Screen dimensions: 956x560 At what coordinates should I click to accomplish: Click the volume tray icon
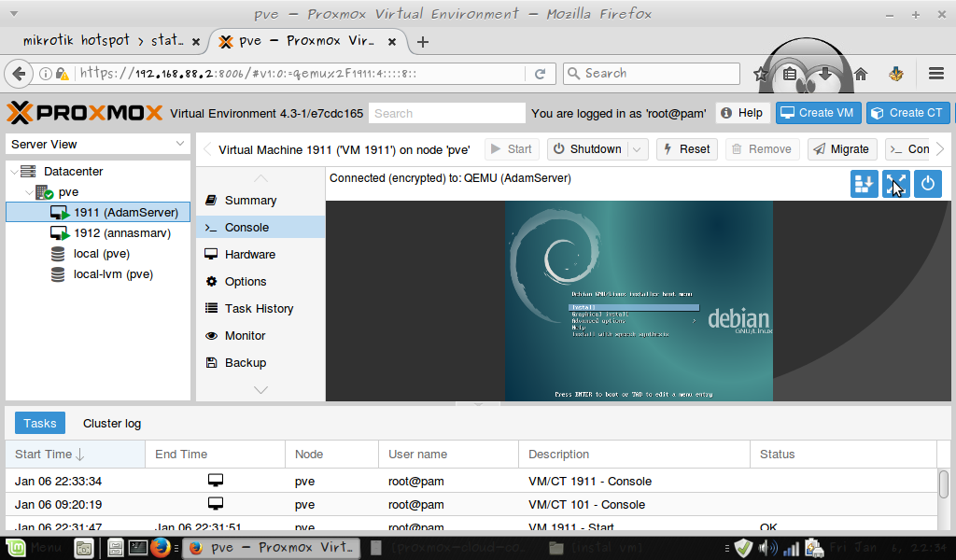pyautogui.click(x=767, y=549)
